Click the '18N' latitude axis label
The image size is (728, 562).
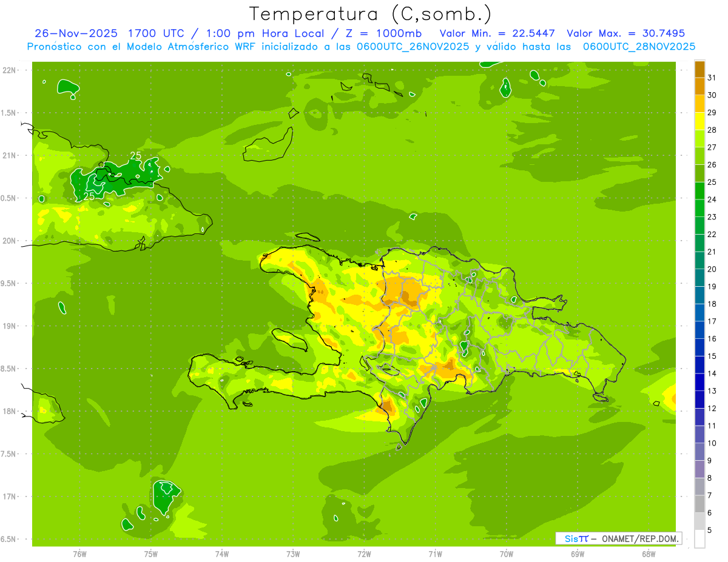click(x=10, y=411)
